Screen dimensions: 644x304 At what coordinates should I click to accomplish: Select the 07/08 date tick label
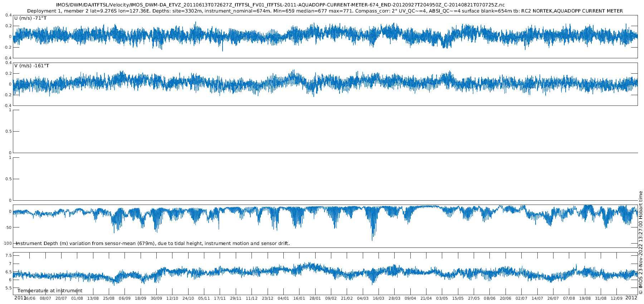569,299
